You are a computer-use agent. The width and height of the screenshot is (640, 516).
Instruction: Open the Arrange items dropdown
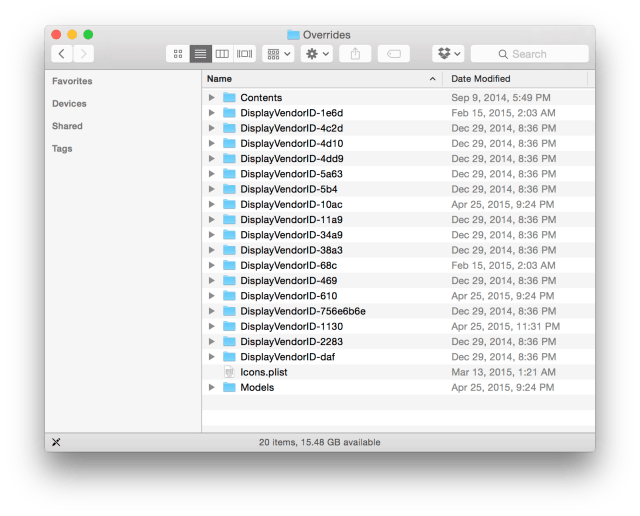click(x=277, y=54)
